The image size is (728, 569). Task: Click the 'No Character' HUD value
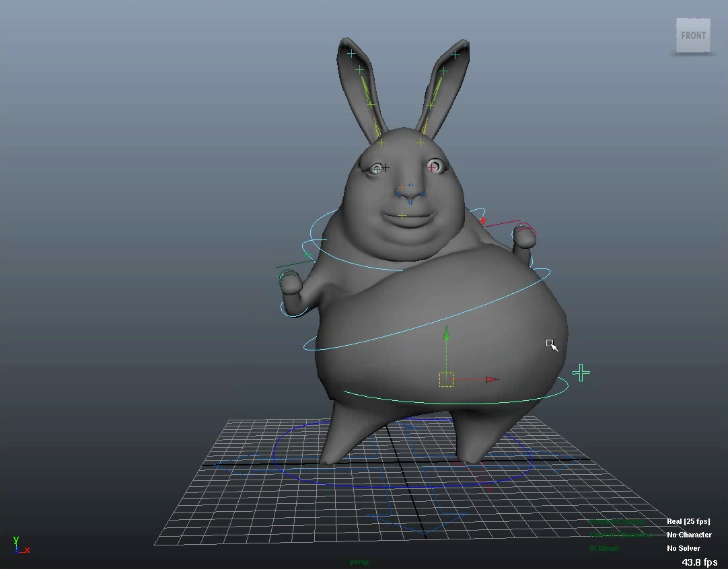690,535
